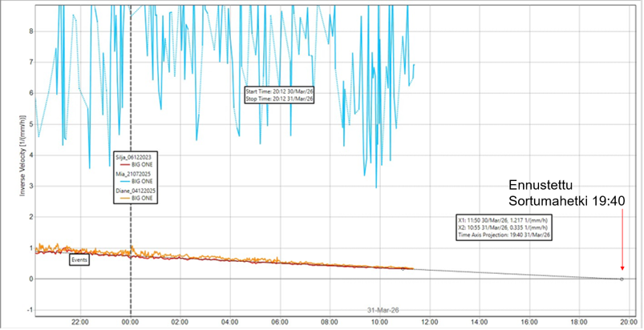This screenshot has height=330, width=644.
Task: Click the y-axis tick label 6
Action: coord(30,93)
